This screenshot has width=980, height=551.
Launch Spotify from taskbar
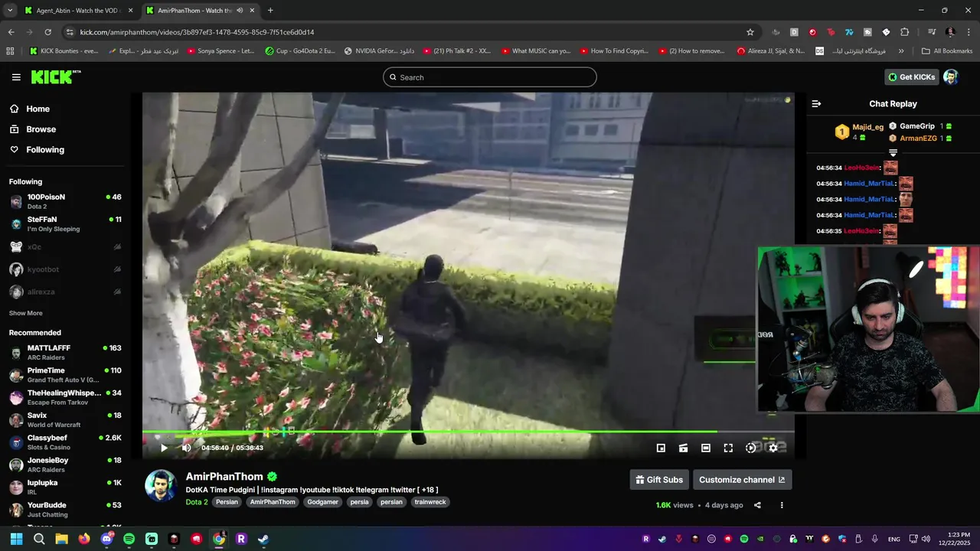(x=129, y=539)
